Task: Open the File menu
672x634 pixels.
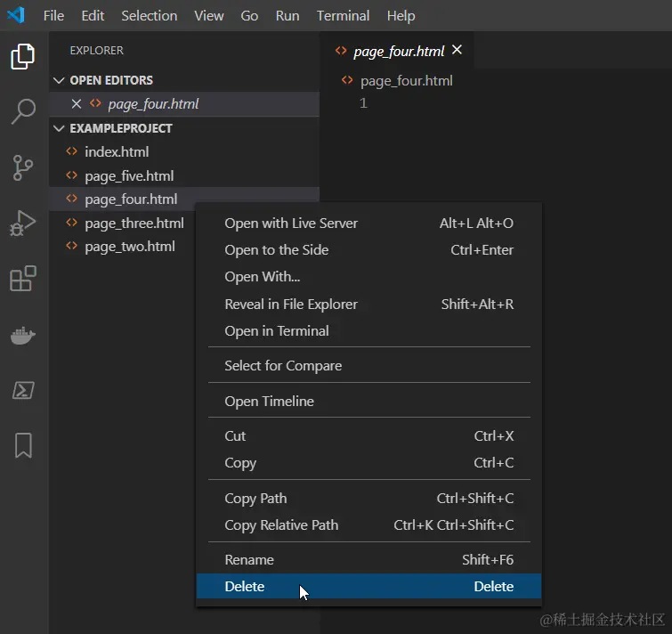Action: coord(53,16)
